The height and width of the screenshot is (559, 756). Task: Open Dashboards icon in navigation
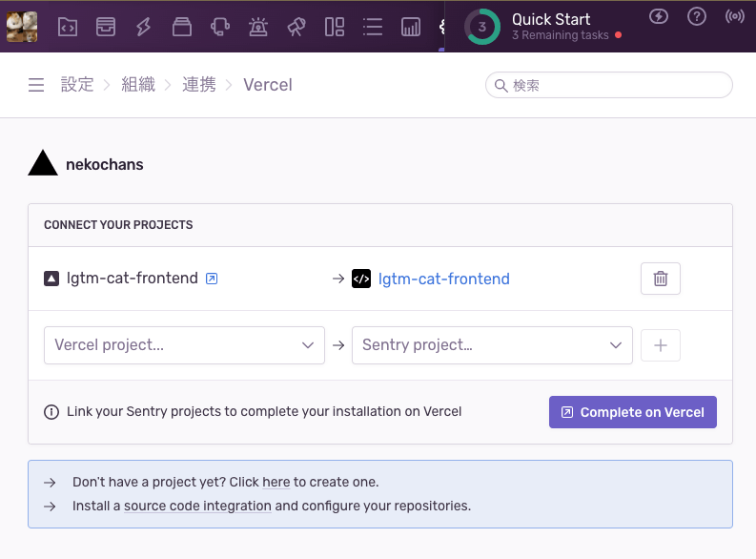(x=334, y=27)
